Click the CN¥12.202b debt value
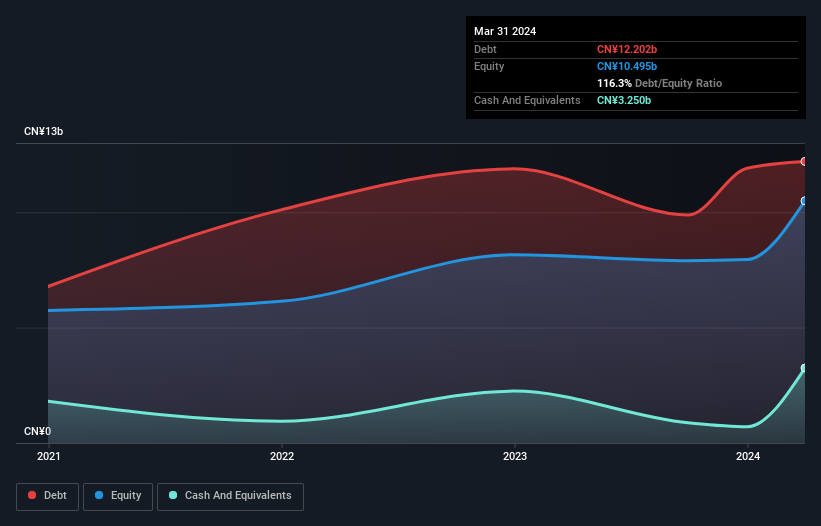The height and width of the screenshot is (526, 821). coord(627,49)
